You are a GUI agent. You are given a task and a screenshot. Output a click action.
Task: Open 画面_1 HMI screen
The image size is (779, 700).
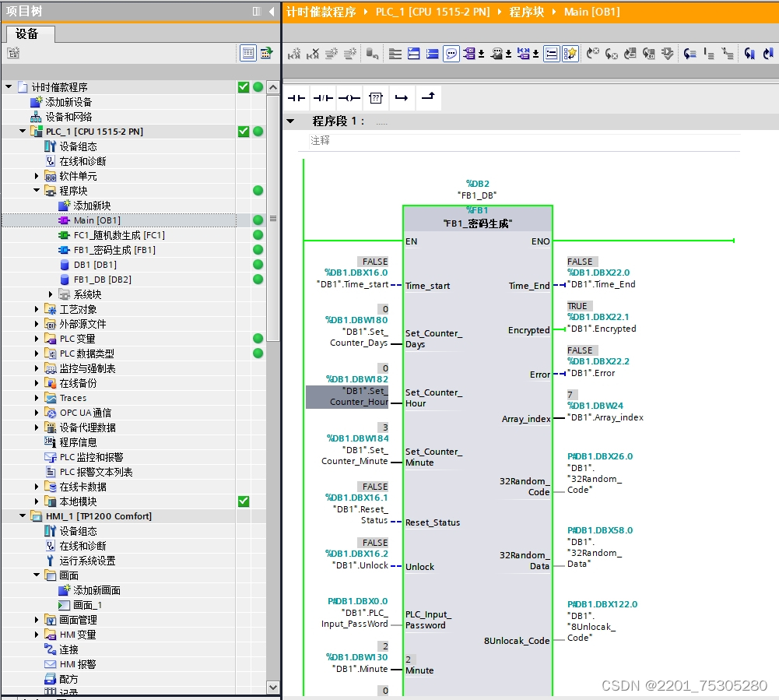point(87,605)
